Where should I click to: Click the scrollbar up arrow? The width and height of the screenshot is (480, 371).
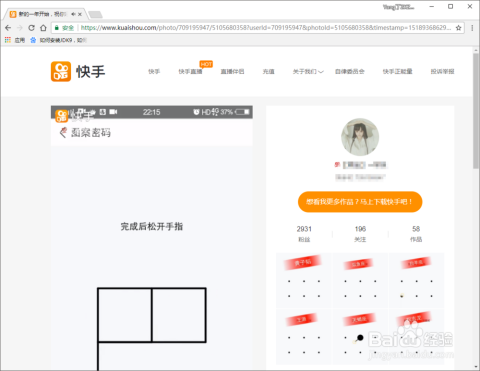tap(476, 50)
